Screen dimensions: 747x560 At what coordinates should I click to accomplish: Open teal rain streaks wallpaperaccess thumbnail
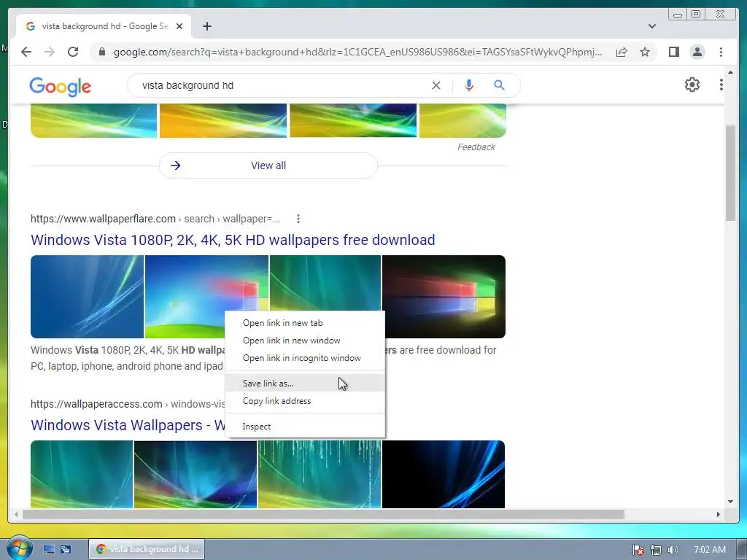[x=320, y=474]
